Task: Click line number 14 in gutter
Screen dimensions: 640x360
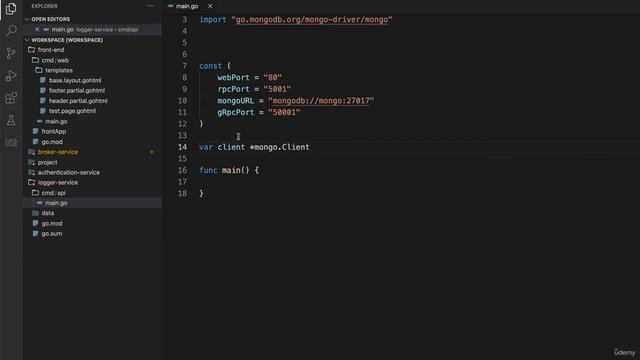Action: click(x=182, y=147)
